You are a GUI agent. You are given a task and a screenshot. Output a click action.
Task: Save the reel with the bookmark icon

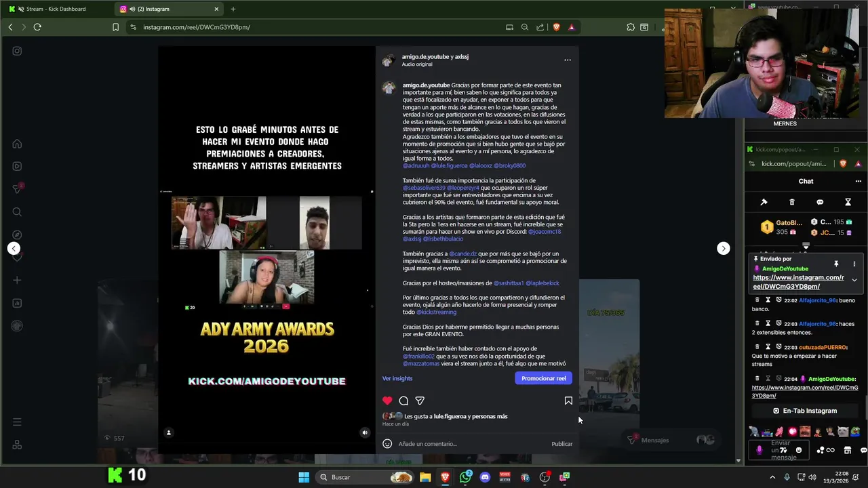pos(568,401)
